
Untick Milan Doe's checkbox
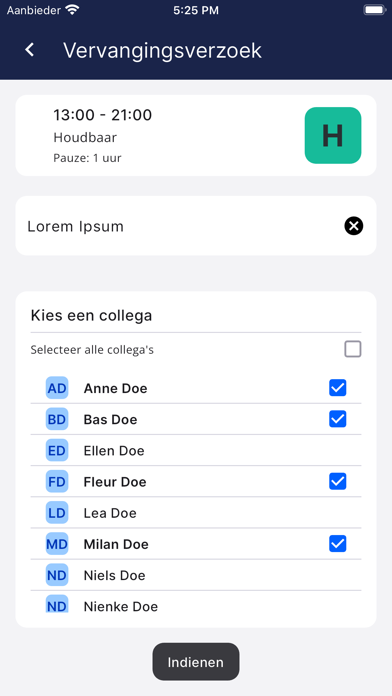[x=337, y=544]
